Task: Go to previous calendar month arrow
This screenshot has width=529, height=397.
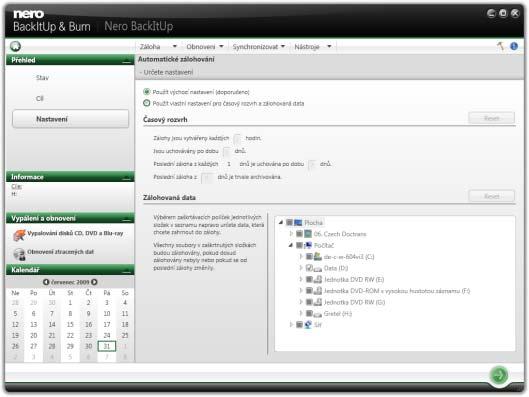Action: (x=46, y=282)
